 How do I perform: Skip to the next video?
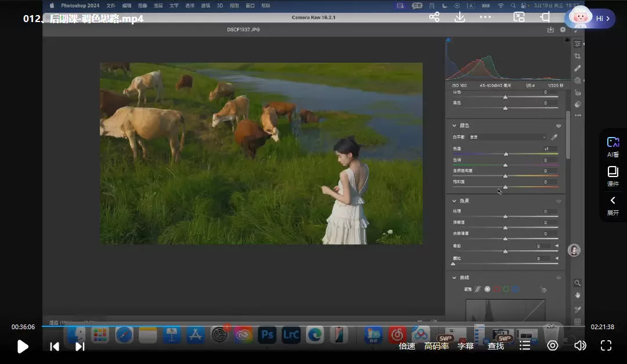[x=80, y=347]
